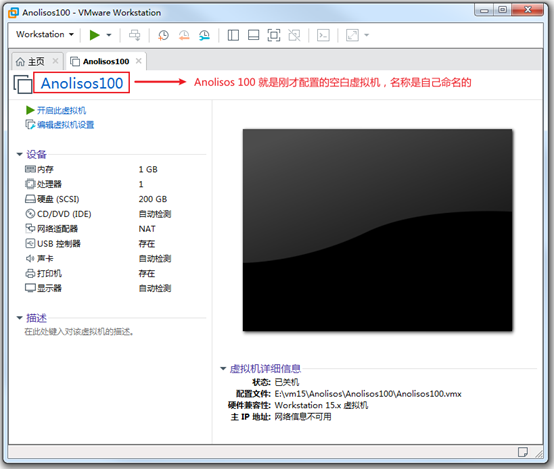Collapse the 设备 devices section
554x469 pixels.
(x=19, y=154)
